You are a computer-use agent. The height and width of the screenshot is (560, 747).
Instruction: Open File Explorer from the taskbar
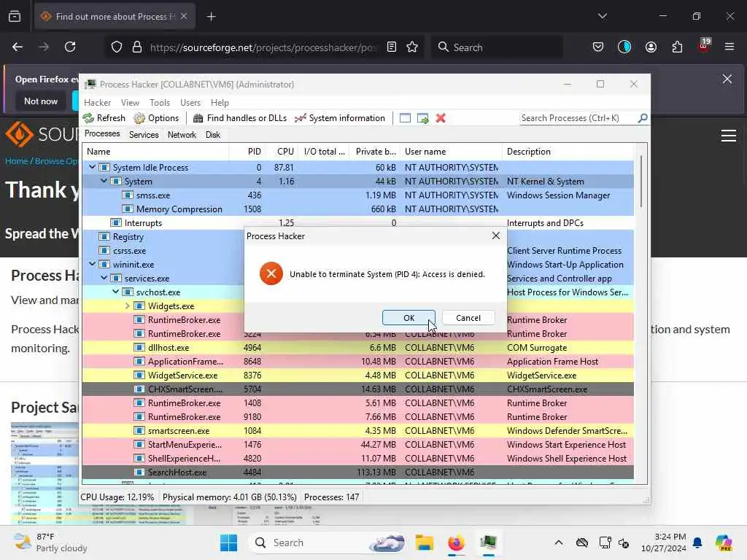tap(424, 542)
